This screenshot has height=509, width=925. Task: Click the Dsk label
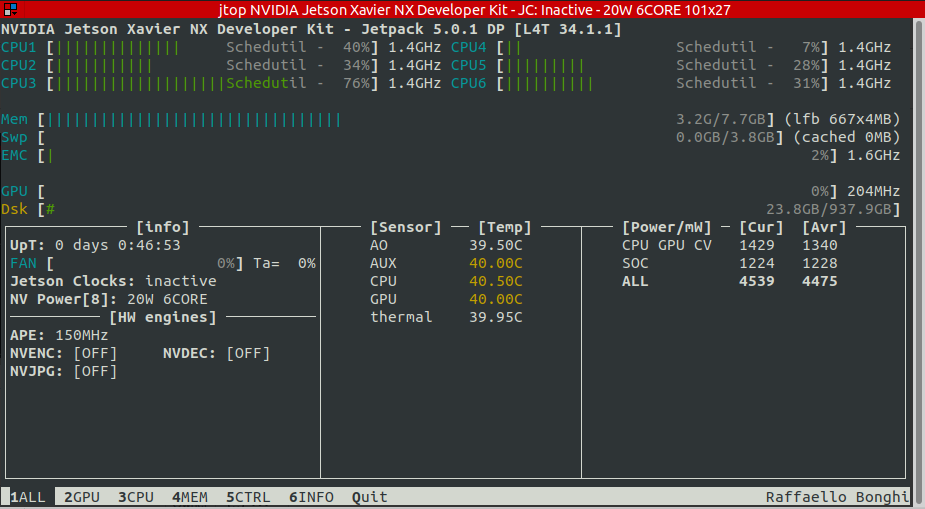(x=14, y=209)
